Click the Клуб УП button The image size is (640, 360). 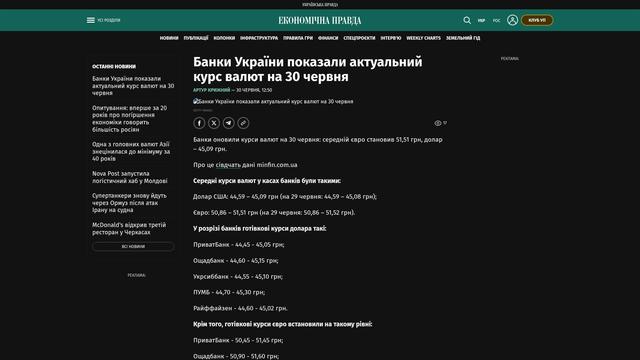tap(537, 20)
